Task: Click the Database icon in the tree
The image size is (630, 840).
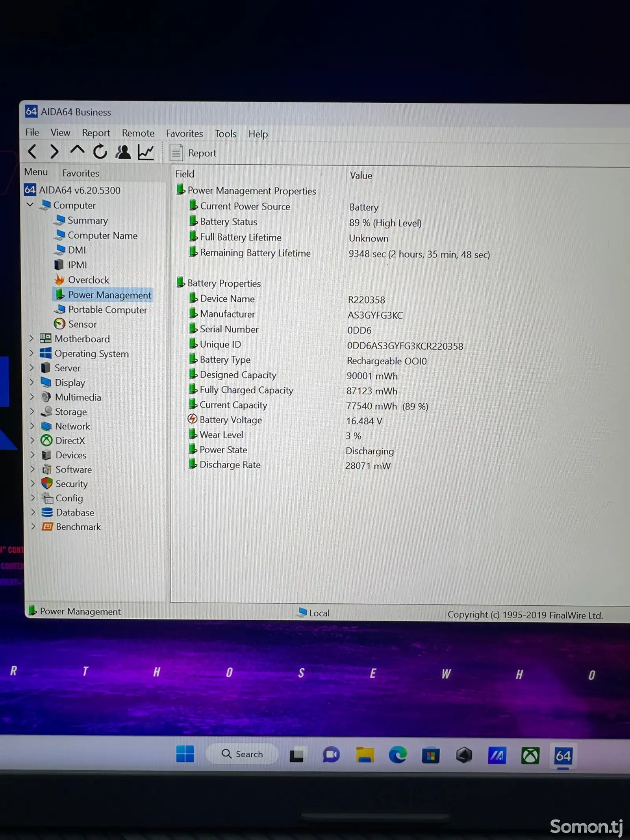Action: (47, 512)
